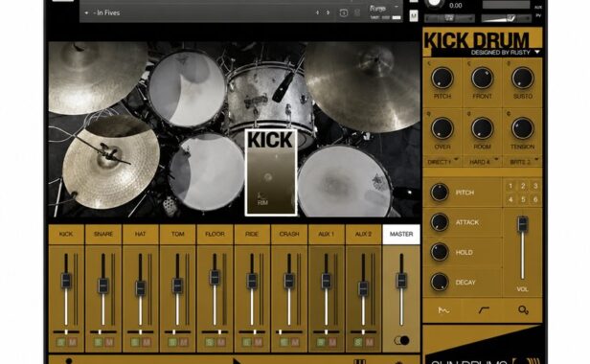Click the top-row PITCH knob
This screenshot has height=364, width=590.
442,78
